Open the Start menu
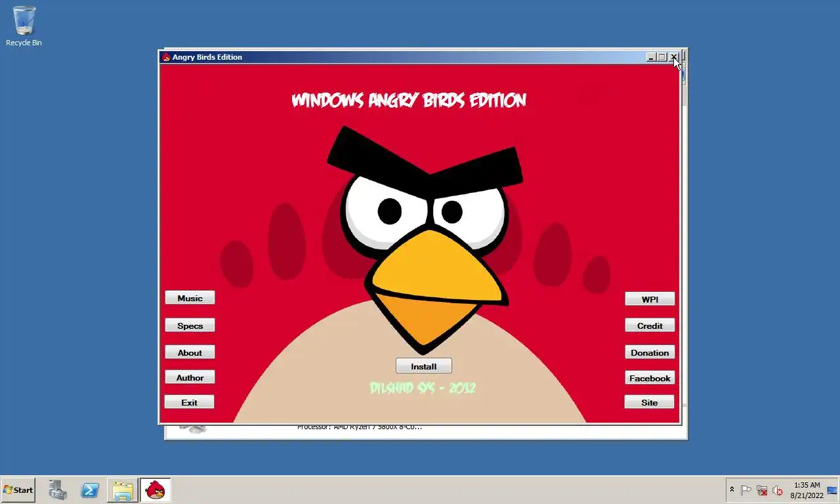This screenshot has height=504, width=840. click(x=18, y=490)
